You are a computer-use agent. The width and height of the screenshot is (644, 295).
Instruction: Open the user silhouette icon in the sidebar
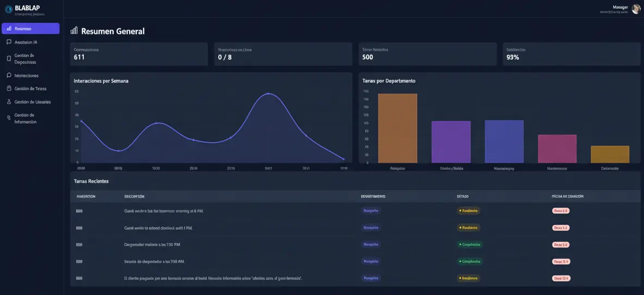(9, 101)
